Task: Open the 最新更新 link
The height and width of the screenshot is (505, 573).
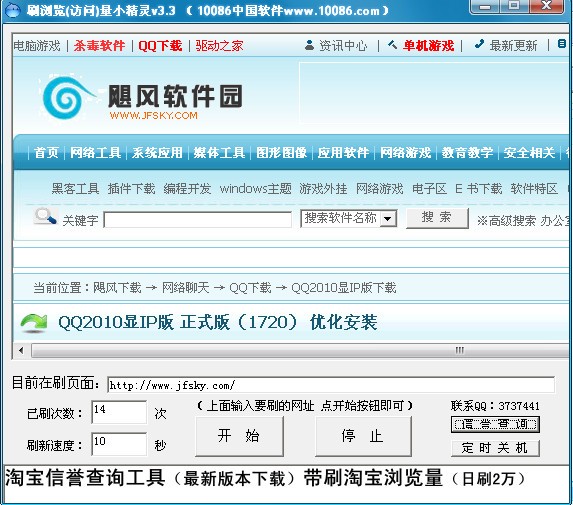Action: (513, 46)
